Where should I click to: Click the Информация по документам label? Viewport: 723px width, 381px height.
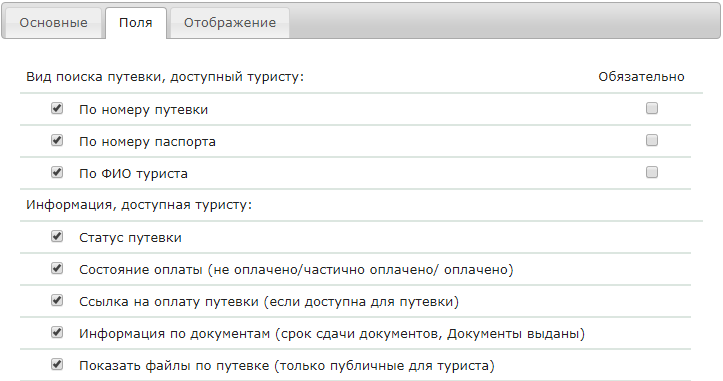332,334
